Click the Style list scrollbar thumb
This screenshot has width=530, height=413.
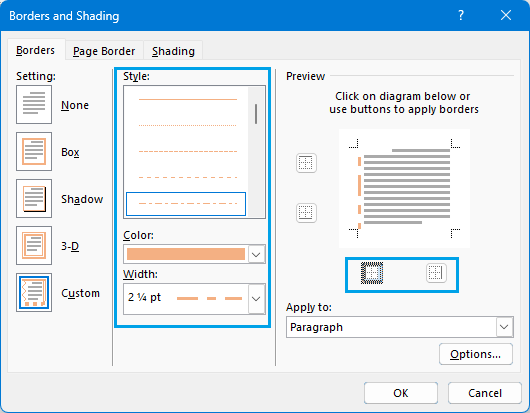[x=256, y=114]
